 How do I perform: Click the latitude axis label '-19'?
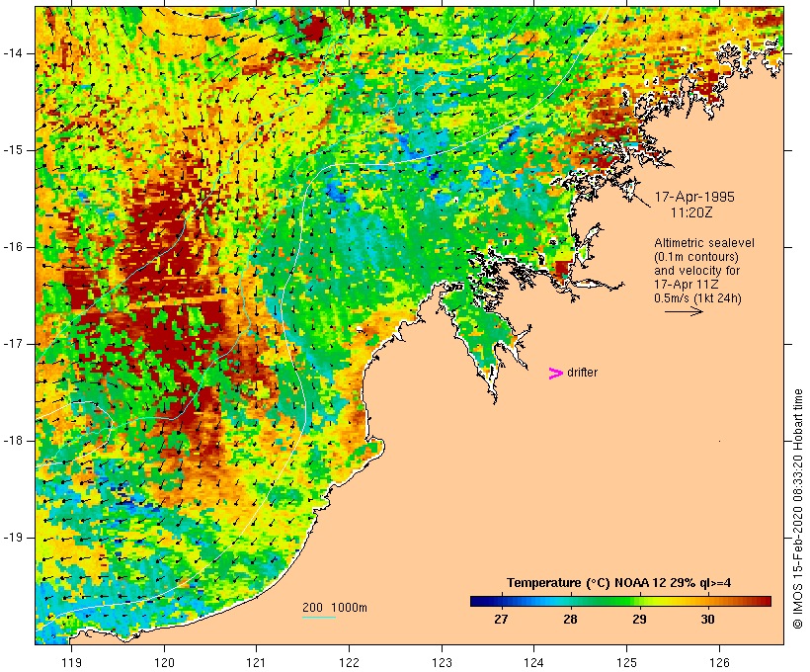click(13, 538)
